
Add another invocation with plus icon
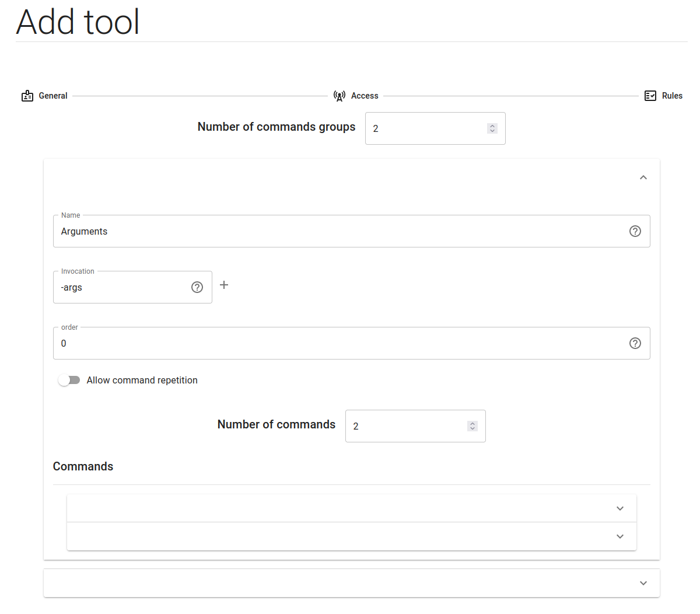click(x=224, y=285)
